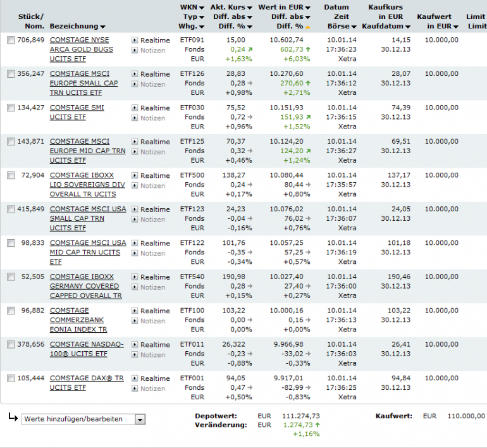Open Notizen for MSCI EUROPE MID CAP
Screen dimensions: 487x448
click(149, 152)
